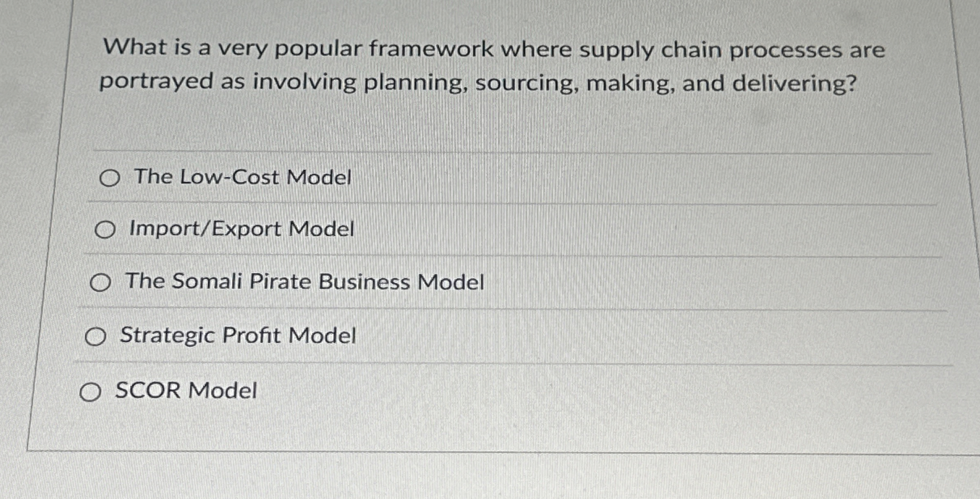Select The Somali Pirate Business Model option
The width and height of the screenshot is (980, 499).
[x=101, y=283]
